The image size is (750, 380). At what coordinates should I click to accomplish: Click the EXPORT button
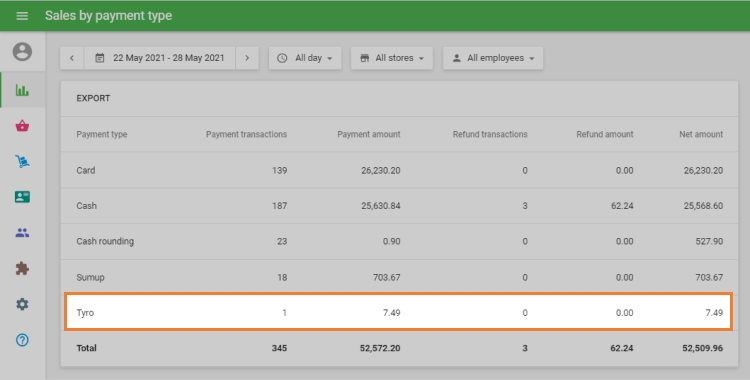click(x=93, y=98)
